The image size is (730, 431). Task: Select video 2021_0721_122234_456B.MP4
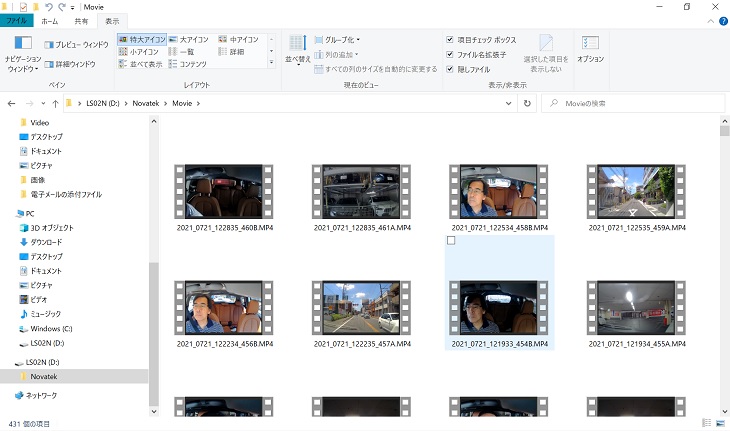point(224,314)
